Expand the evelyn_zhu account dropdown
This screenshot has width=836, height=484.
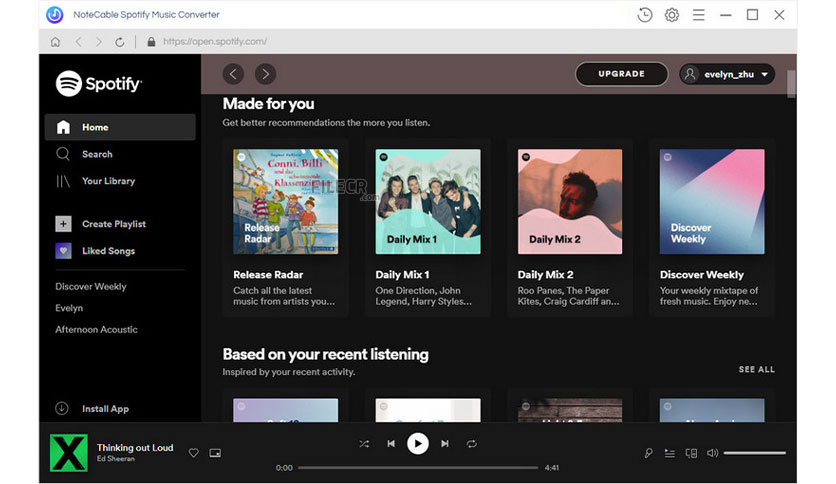click(x=727, y=74)
